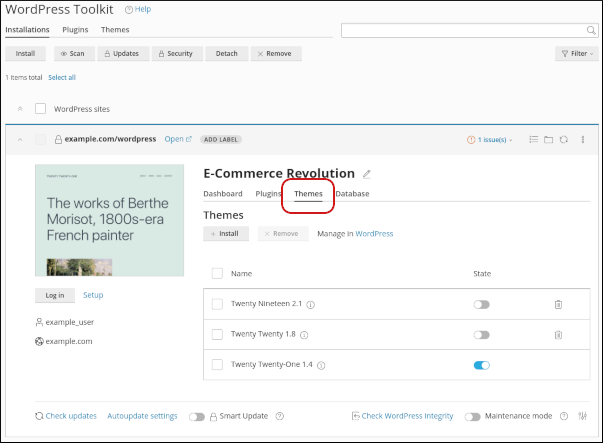Show info for Twenty Nineteen 2.1
603x443 pixels.
[x=310, y=305]
